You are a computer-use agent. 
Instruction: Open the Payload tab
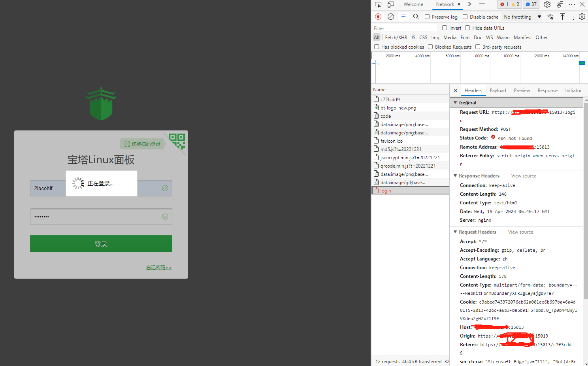(x=498, y=91)
